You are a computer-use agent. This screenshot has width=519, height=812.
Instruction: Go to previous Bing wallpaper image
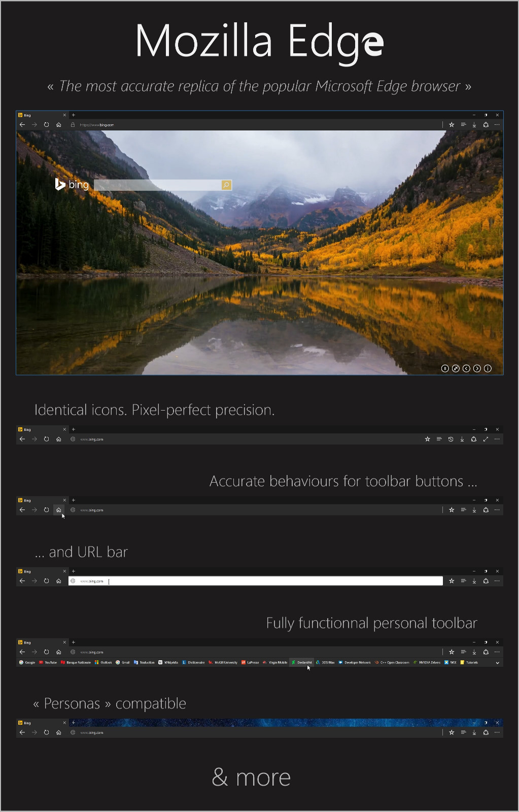click(466, 368)
